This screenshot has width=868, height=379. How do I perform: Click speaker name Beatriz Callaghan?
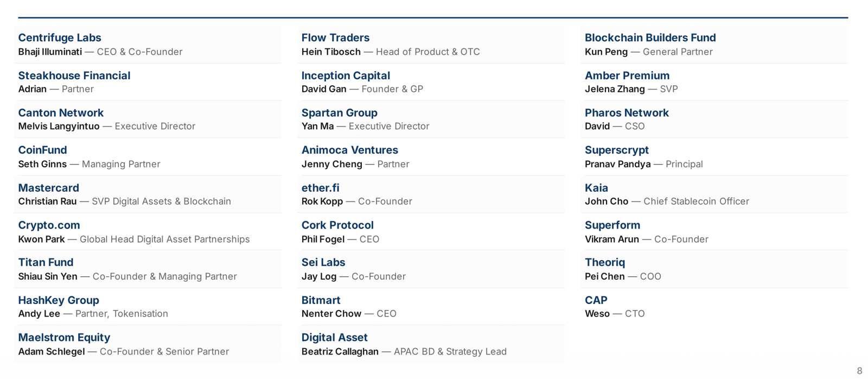click(x=340, y=351)
